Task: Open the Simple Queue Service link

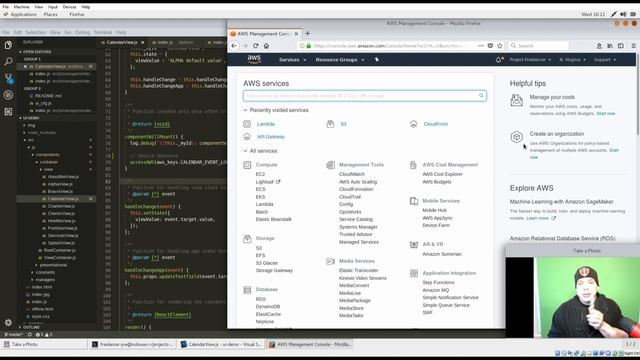Action: click(446, 305)
